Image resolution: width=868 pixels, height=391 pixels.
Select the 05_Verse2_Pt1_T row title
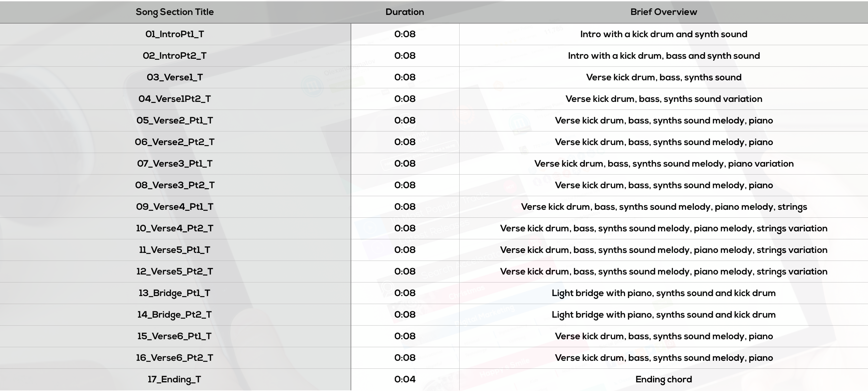point(174,120)
